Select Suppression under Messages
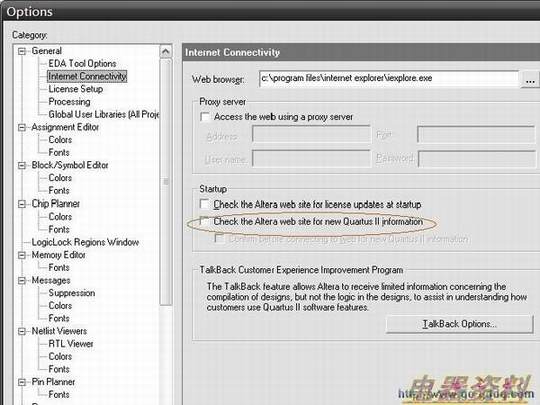 [x=72, y=293]
